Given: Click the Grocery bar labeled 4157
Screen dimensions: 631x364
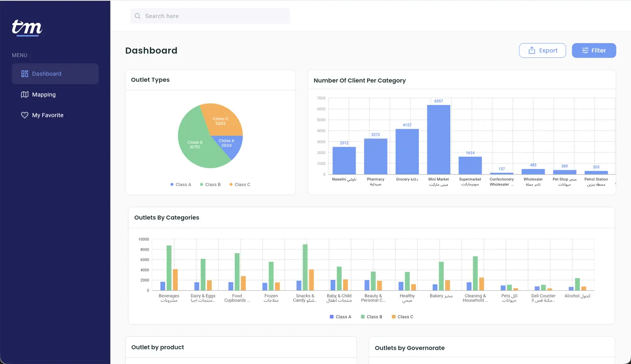Looking at the screenshot, I should [407, 152].
